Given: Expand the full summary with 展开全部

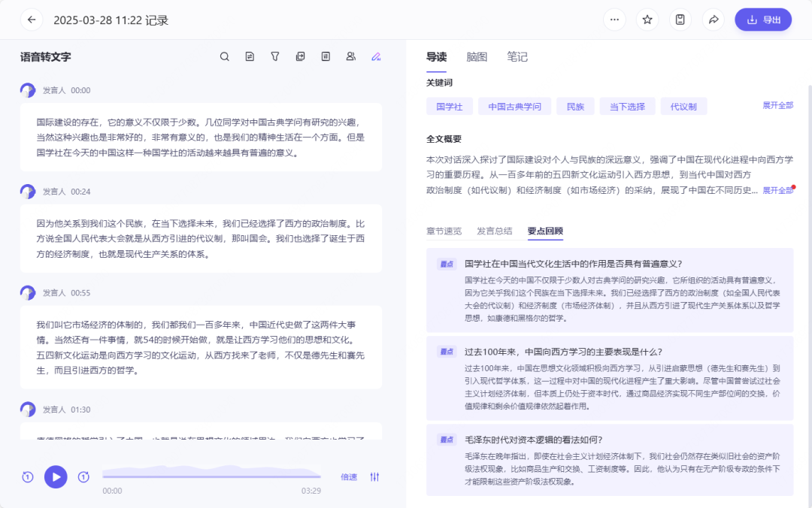Looking at the screenshot, I should coord(777,190).
